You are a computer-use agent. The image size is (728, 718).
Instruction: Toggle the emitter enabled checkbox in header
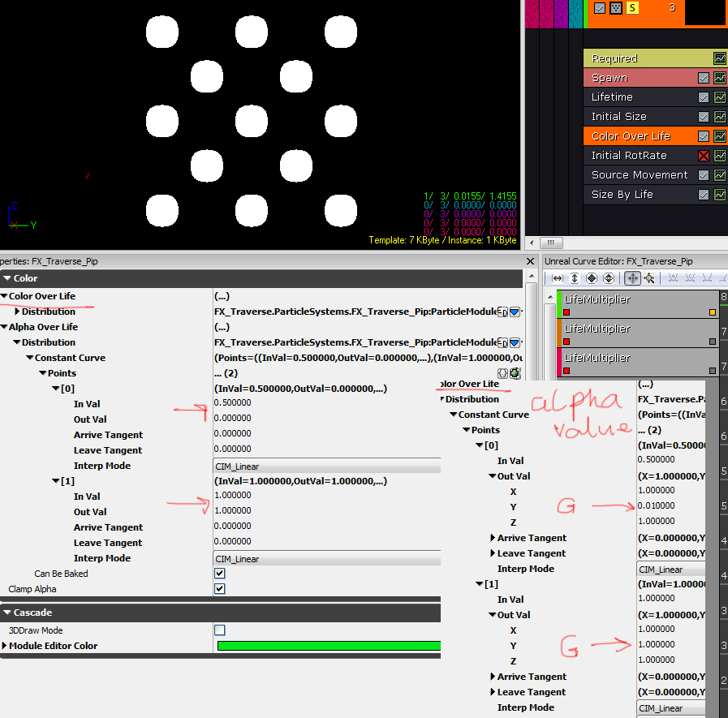tap(600, 8)
